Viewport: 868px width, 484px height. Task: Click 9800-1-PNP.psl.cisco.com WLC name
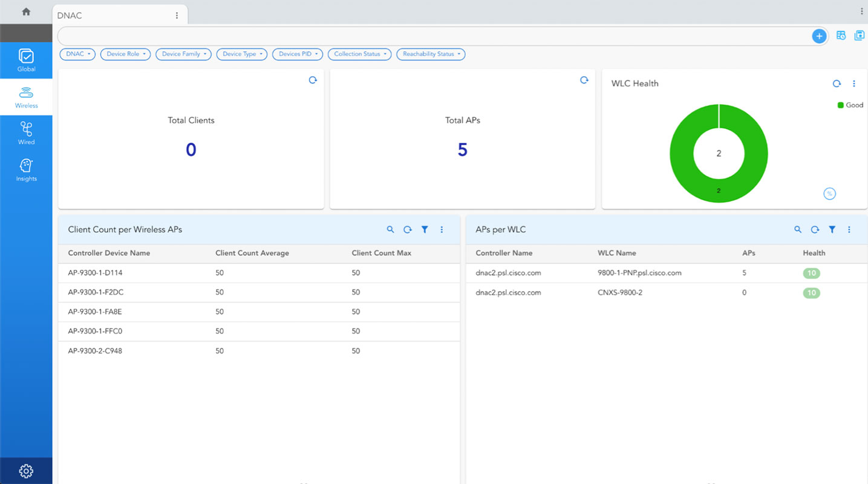point(639,273)
